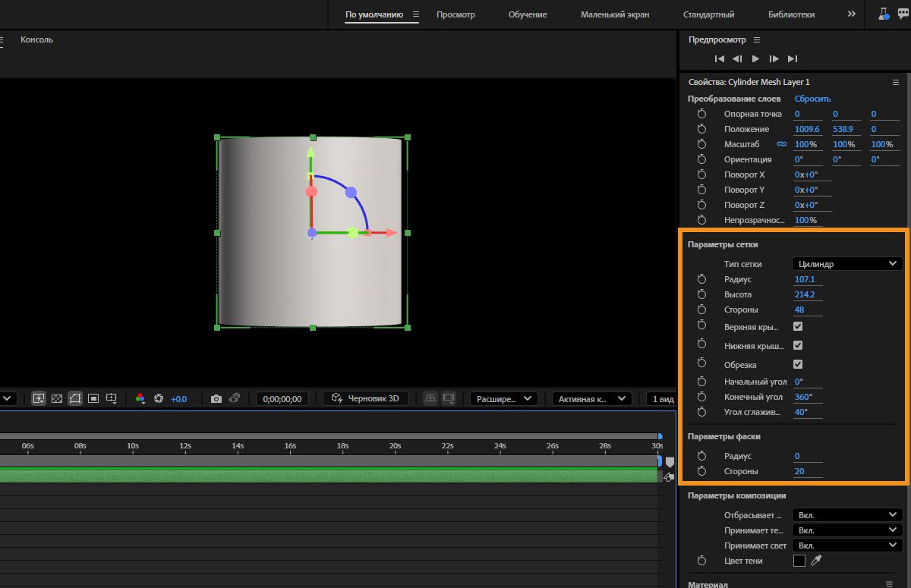Click the Сбросить transform link
The width and height of the screenshot is (911, 588).
click(x=812, y=99)
